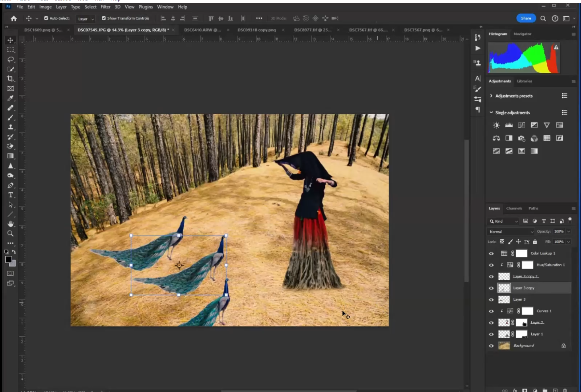Select the Hand tool

coord(11,224)
